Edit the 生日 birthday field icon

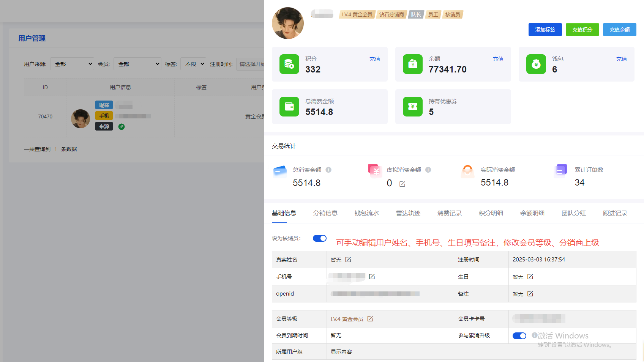point(530,277)
